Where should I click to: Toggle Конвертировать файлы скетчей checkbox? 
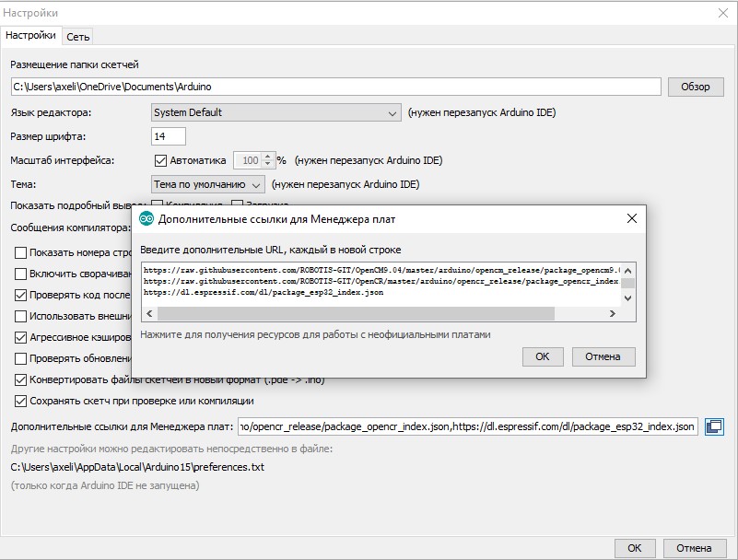coord(21,379)
